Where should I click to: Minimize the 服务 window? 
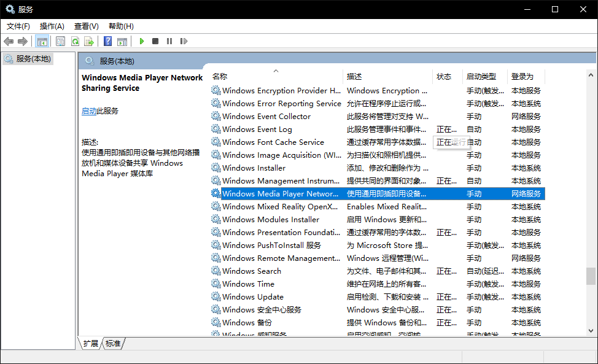coord(527,9)
